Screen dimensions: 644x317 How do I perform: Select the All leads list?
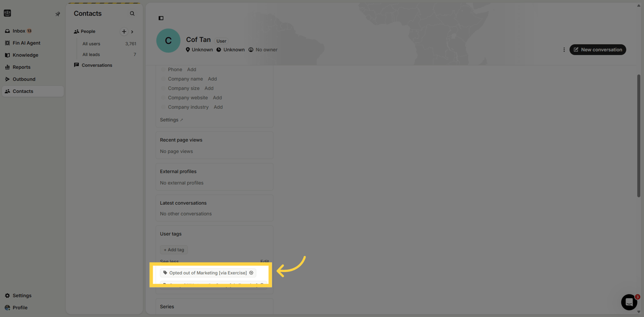91,54
